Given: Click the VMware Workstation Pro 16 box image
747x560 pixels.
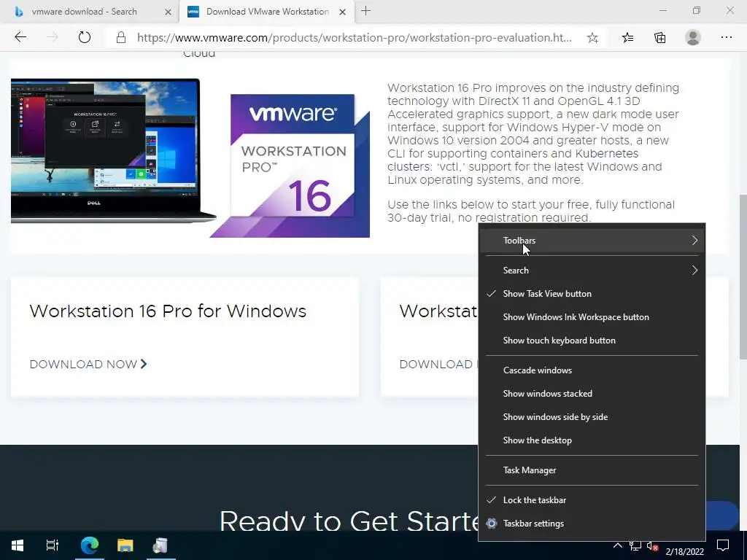Looking at the screenshot, I should click(290, 166).
